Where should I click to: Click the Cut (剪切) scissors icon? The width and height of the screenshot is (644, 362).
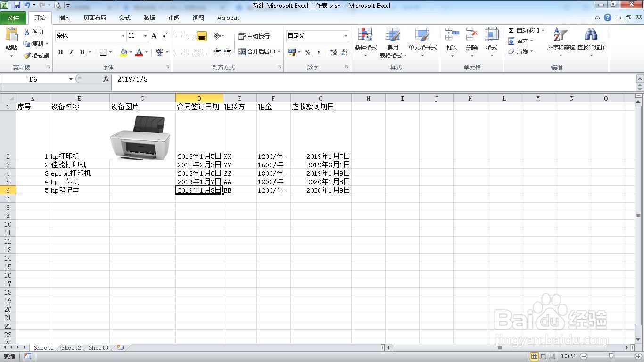[27, 32]
